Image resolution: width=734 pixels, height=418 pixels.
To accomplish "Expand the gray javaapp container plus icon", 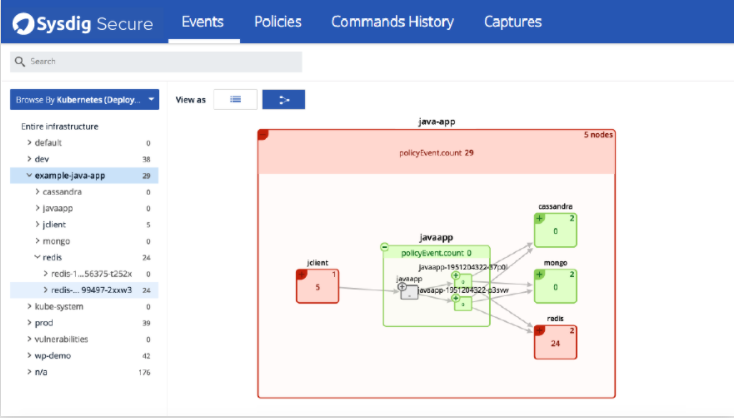I will [402, 286].
